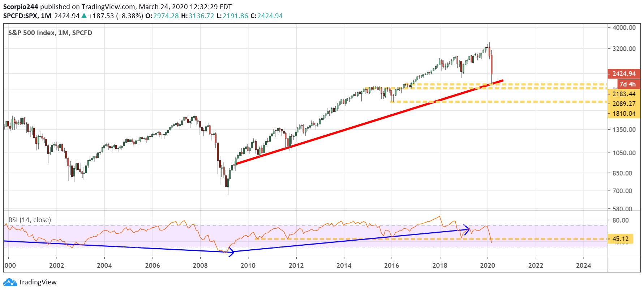
Task: Click the 850.00 price axis label
Action: [x=622, y=173]
